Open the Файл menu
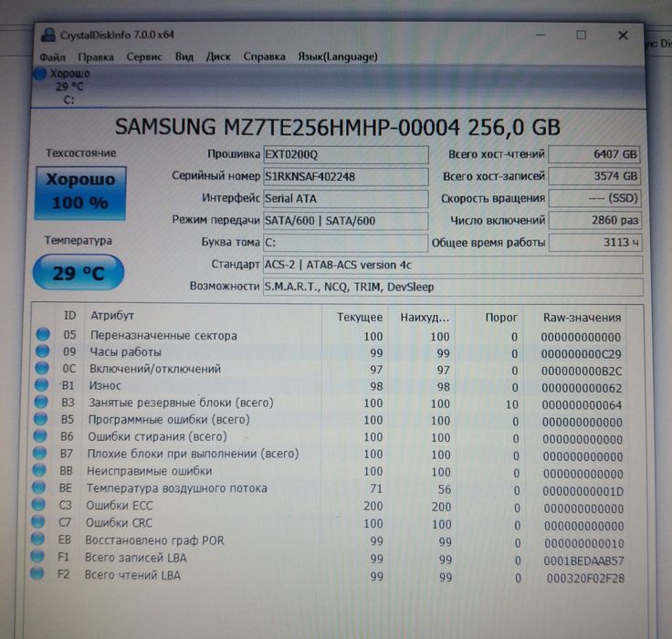 [x=52, y=57]
